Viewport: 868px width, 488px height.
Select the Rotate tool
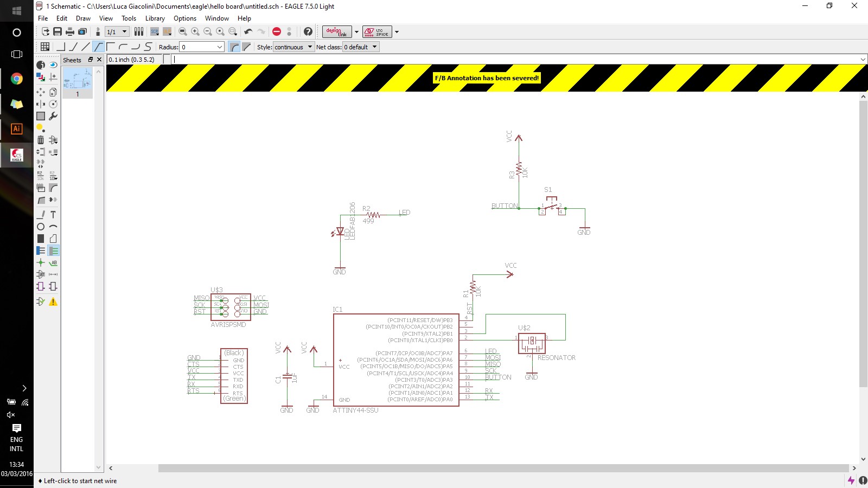click(53, 104)
